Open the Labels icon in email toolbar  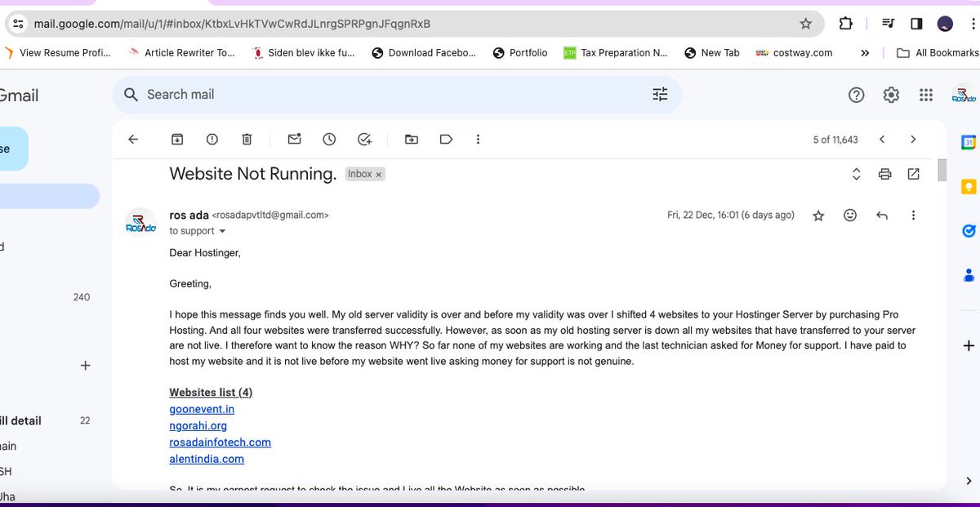pos(446,140)
